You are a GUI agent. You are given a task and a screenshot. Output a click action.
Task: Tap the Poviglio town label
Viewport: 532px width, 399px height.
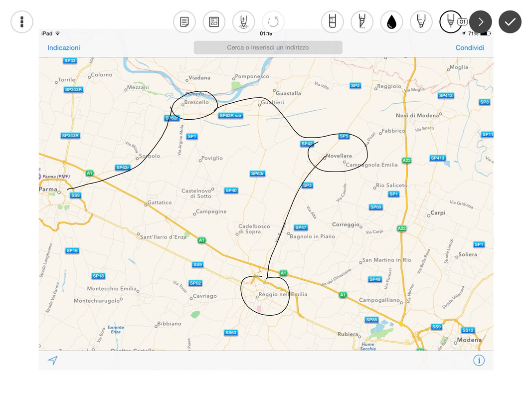(212, 158)
